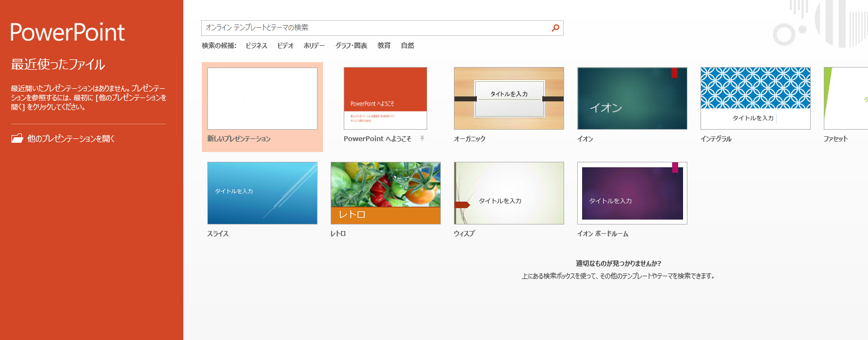Click the search magnifier icon
The image size is (868, 340).
[x=555, y=28]
